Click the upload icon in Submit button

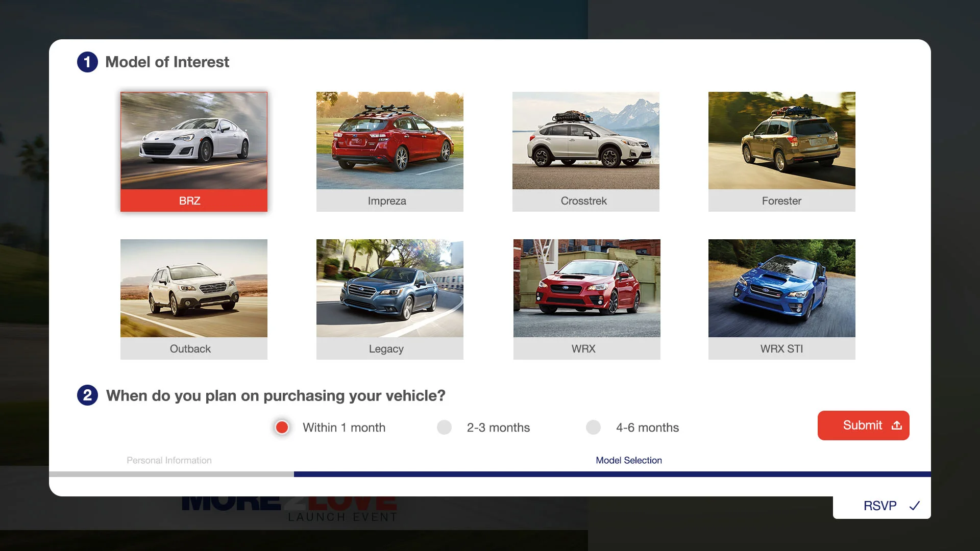coord(897,425)
